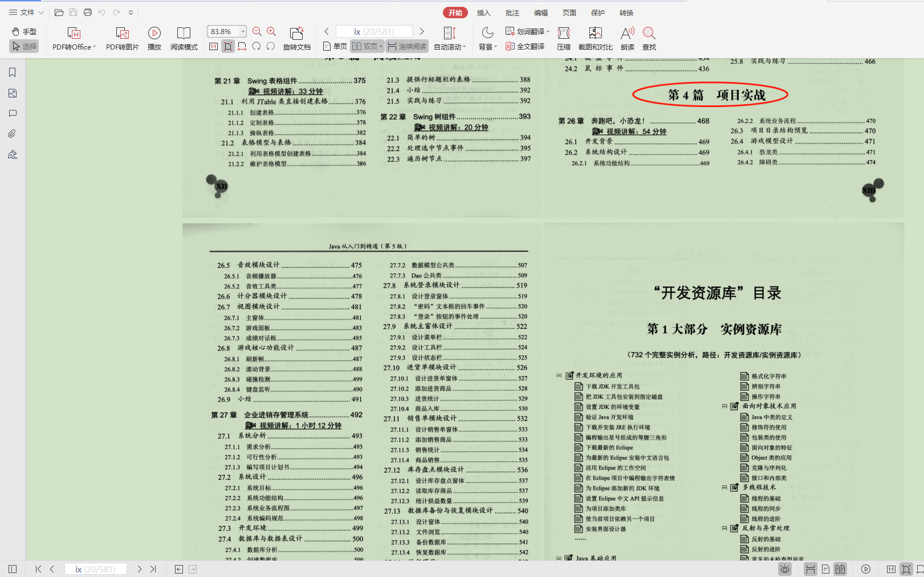Go to next page arrow in toolbar
This screenshot has height=577, width=924.
click(x=422, y=31)
